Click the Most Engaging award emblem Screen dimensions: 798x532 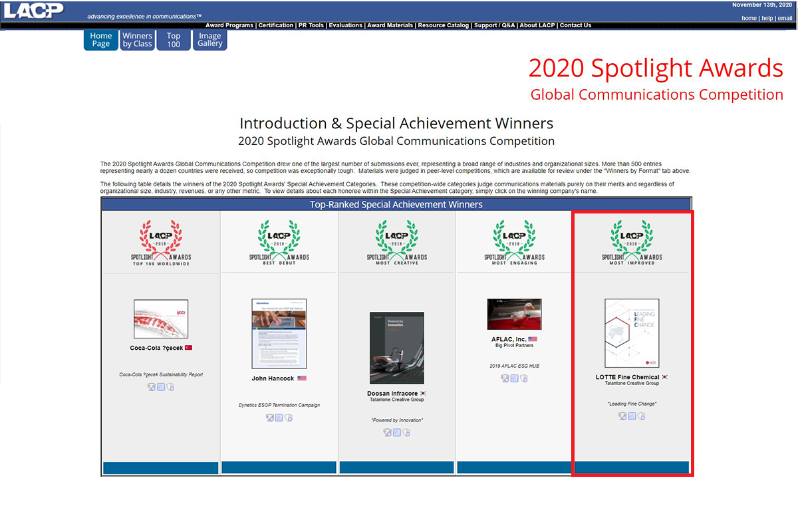(x=514, y=243)
